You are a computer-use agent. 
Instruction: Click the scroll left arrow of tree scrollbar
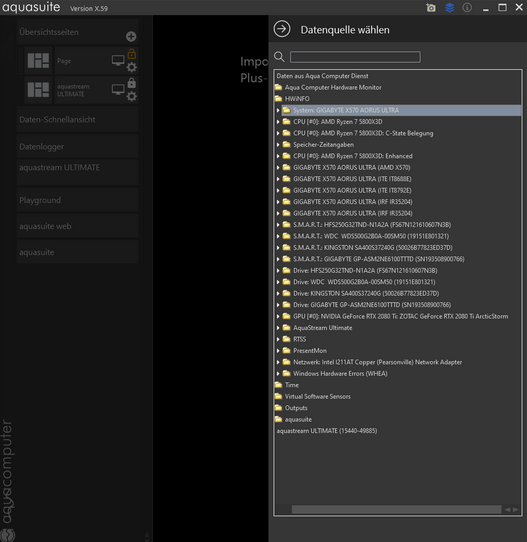[507, 510]
